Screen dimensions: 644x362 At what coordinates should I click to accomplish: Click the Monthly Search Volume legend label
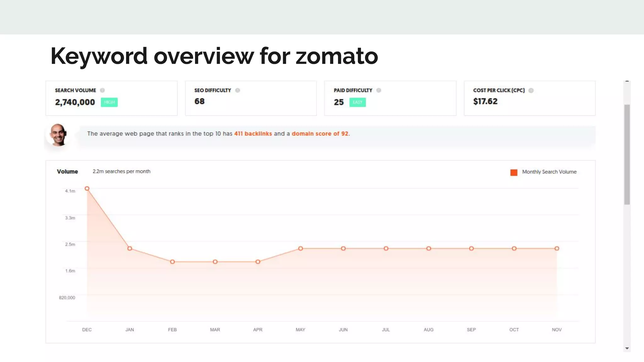click(x=549, y=172)
